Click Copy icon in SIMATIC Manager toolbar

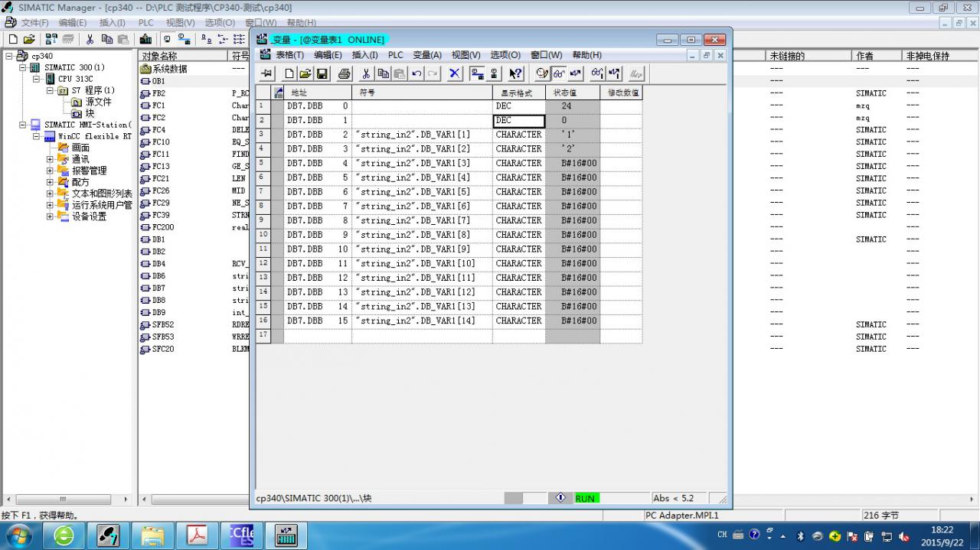tap(106, 39)
